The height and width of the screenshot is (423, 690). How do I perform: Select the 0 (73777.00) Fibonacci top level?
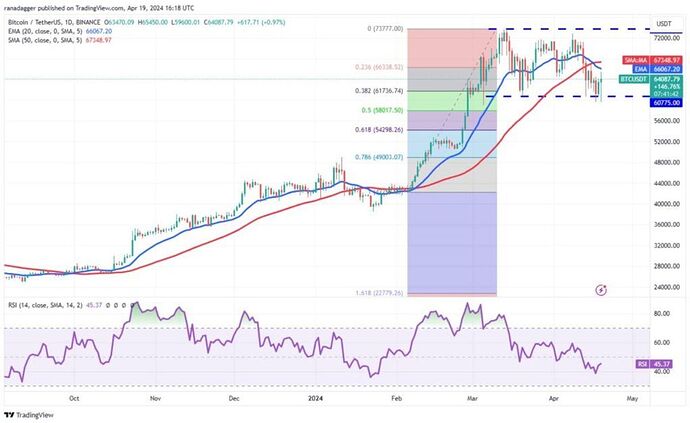[x=385, y=29]
